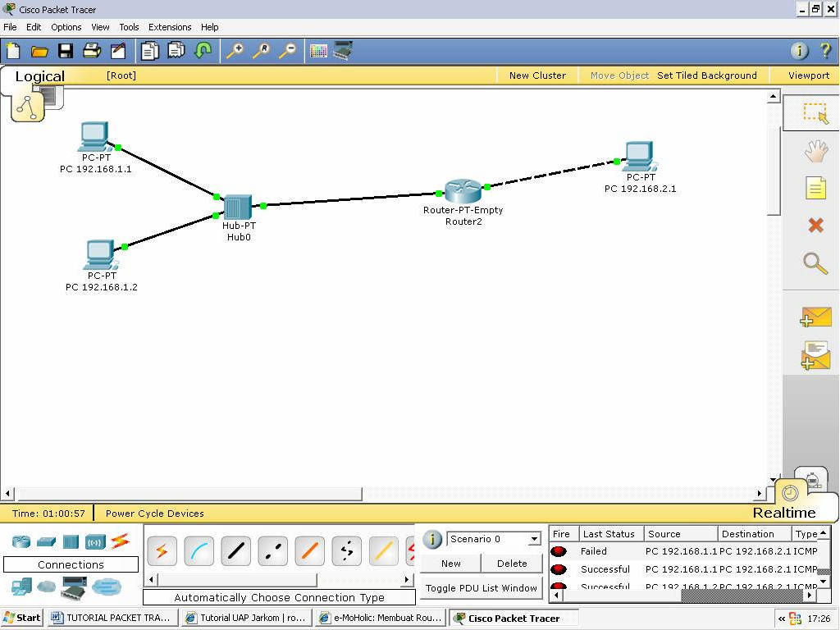Screen dimensions: 840x630
Task: Select the Multiuser Connection icon
Action: pos(107,587)
